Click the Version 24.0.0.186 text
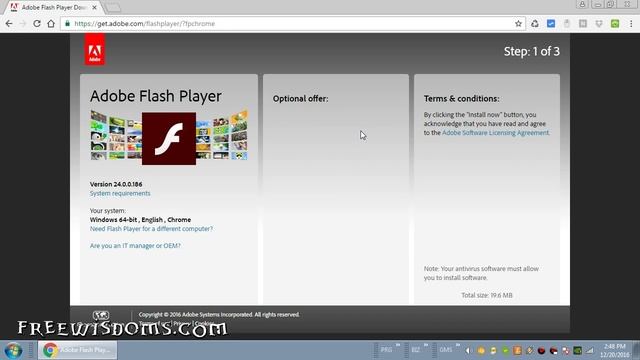Screen dimensions: 640x360 pyautogui.click(x=116, y=184)
